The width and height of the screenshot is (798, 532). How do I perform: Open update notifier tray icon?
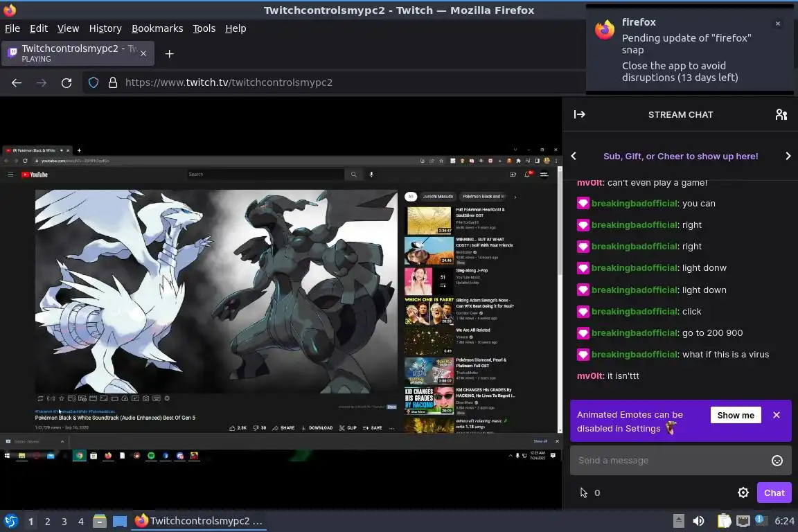point(760,520)
